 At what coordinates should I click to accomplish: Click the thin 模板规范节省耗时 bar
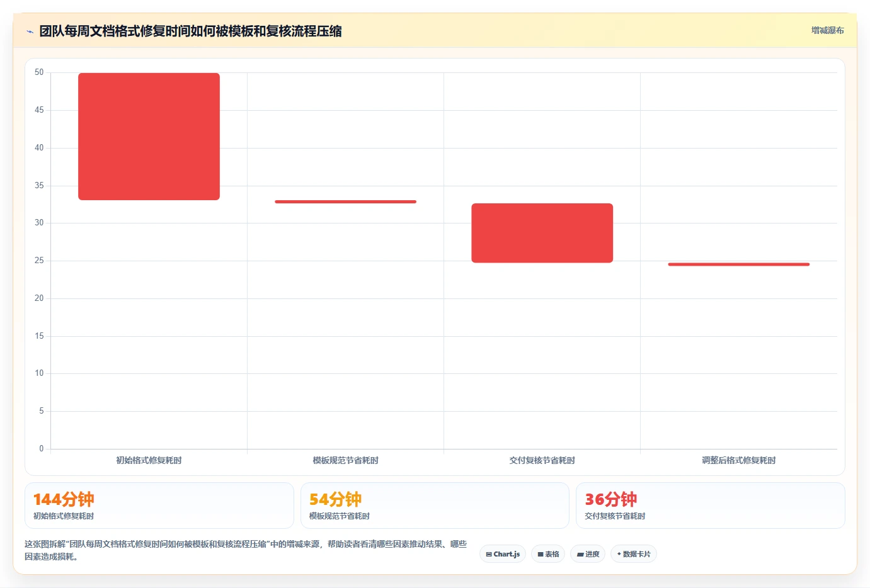(x=345, y=201)
